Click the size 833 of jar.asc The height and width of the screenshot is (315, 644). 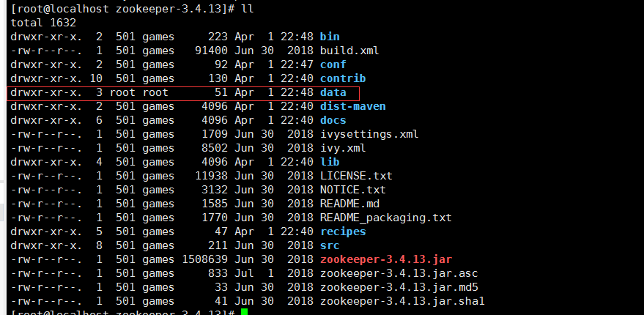coord(218,273)
